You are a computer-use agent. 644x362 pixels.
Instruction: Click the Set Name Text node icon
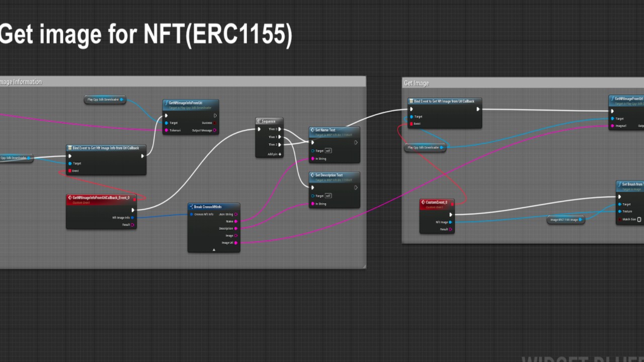coord(312,130)
